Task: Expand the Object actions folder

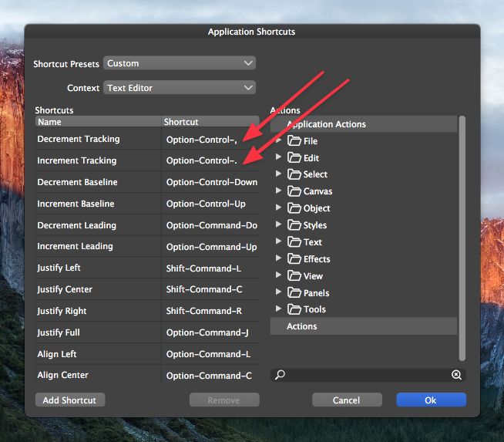Action: (278, 208)
